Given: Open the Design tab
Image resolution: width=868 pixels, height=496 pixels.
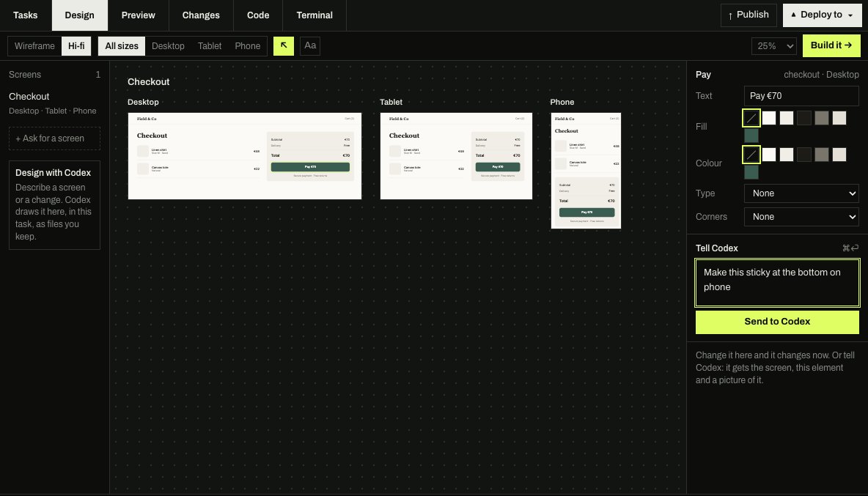Looking at the screenshot, I should click(80, 15).
